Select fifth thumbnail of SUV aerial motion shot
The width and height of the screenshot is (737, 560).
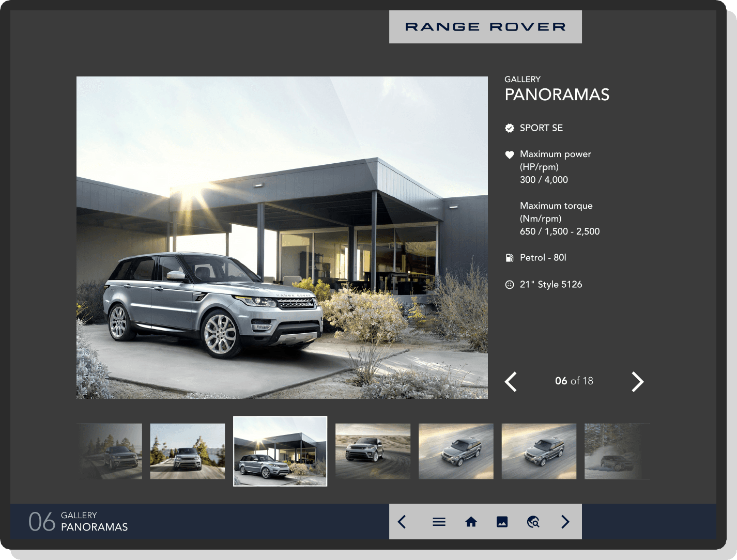pos(456,451)
